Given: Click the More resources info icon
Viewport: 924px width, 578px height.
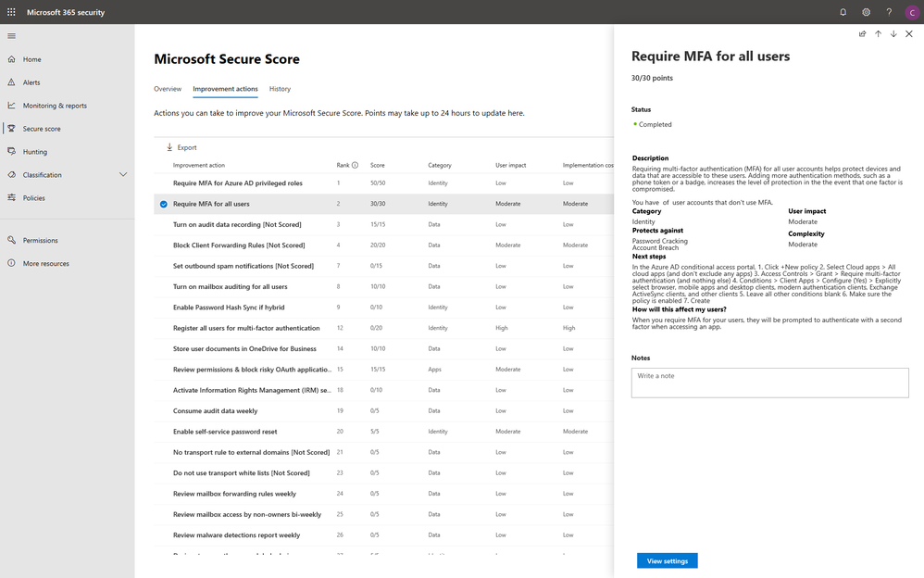Looking at the screenshot, I should pos(11,263).
